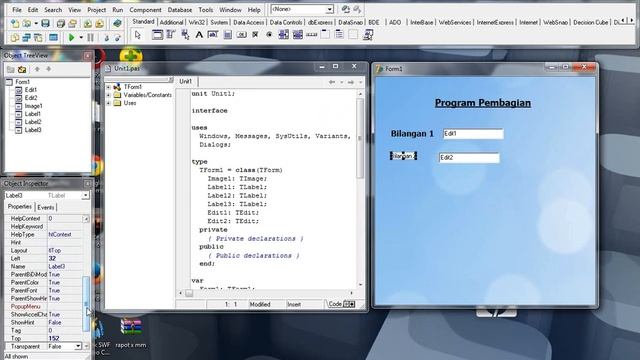The height and width of the screenshot is (360, 640).
Task: Select the ListBox component icon
Action: click(283, 35)
